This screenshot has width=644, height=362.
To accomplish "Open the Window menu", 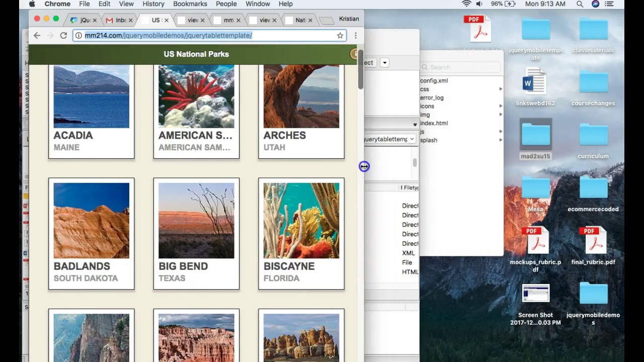I will coord(258,4).
